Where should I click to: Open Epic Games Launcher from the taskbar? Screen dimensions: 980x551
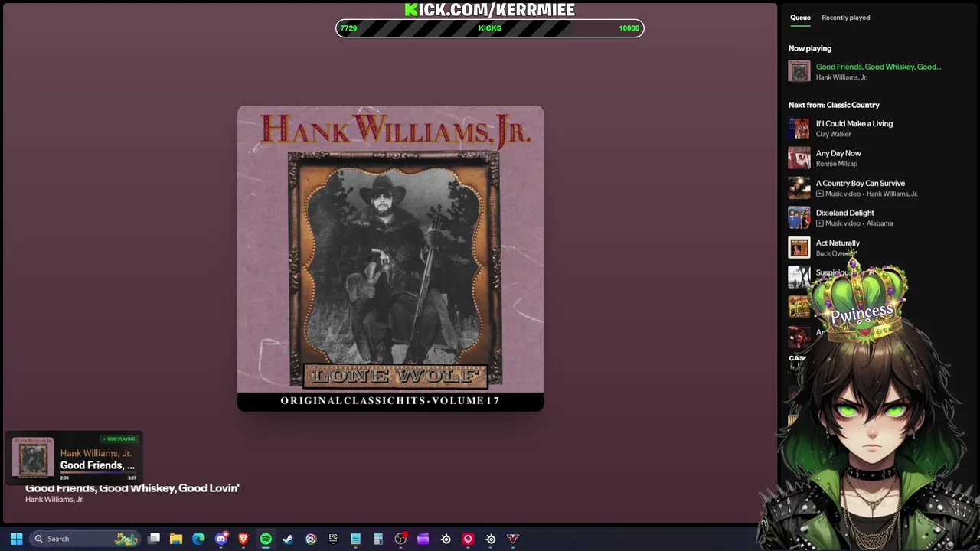click(333, 539)
